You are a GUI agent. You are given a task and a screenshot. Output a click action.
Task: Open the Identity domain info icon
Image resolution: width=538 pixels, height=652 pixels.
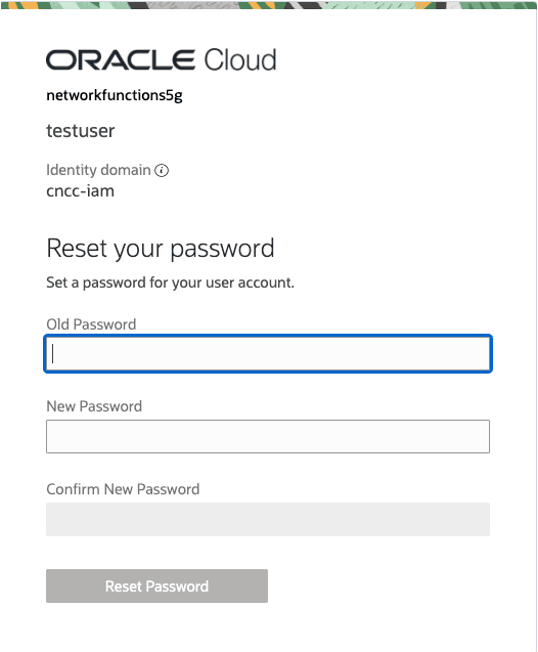pyautogui.click(x=162, y=170)
